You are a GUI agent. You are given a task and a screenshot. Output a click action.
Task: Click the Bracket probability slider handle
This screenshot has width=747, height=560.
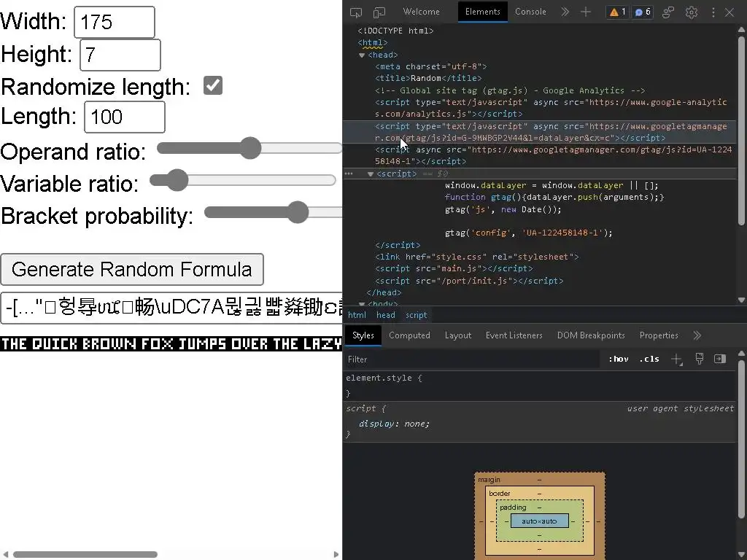tap(298, 212)
